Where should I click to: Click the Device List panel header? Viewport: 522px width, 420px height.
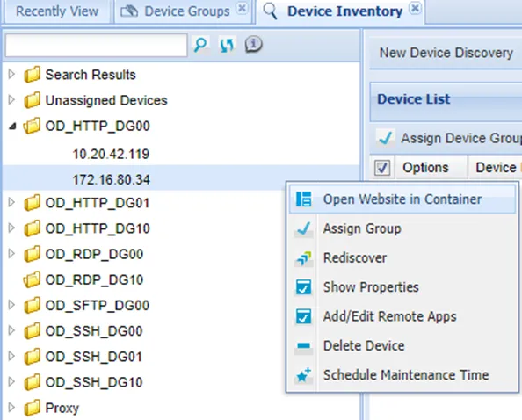446,102
